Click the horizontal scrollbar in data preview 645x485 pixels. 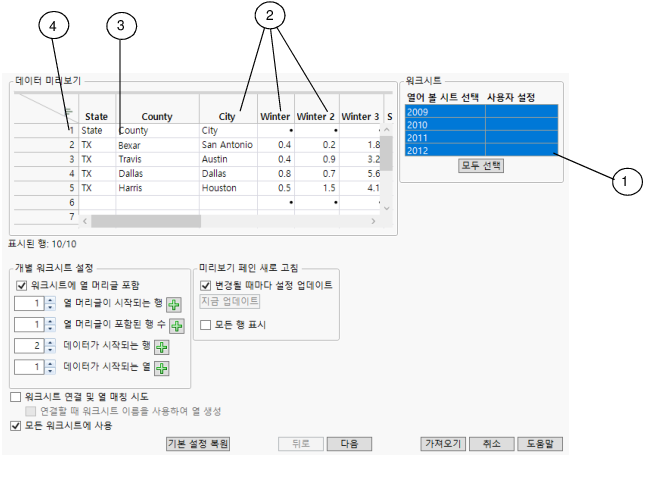[146, 221]
